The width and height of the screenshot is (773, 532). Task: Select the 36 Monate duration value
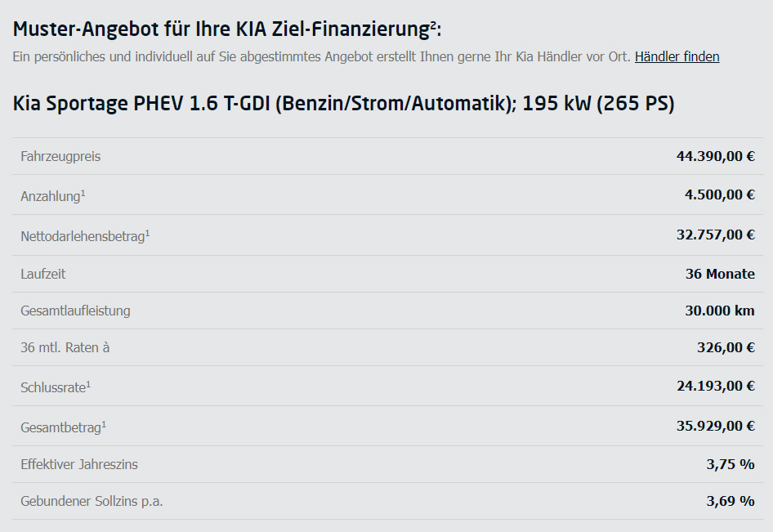point(720,274)
